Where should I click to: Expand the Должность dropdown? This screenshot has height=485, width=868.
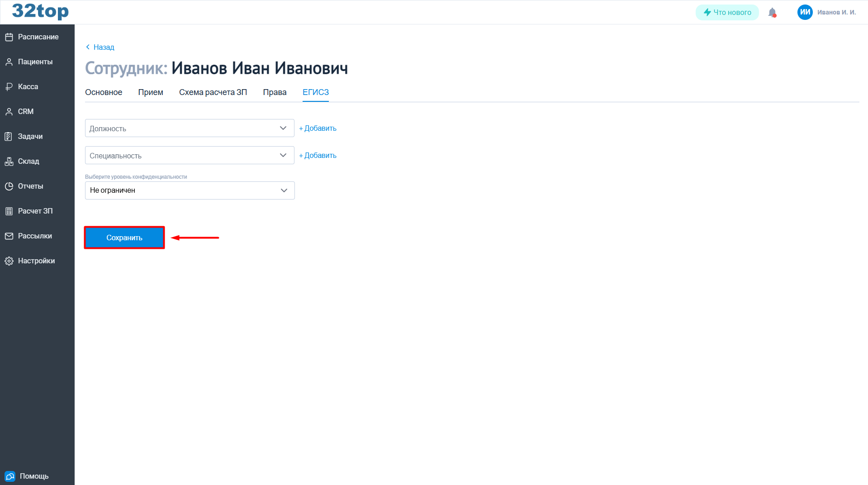[190, 128]
